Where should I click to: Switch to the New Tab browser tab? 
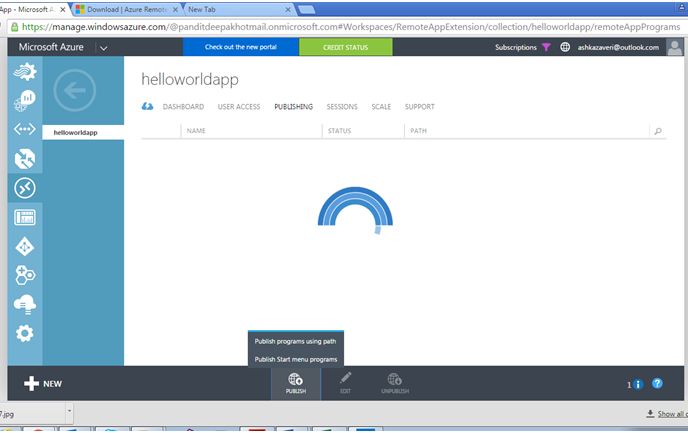(x=237, y=9)
